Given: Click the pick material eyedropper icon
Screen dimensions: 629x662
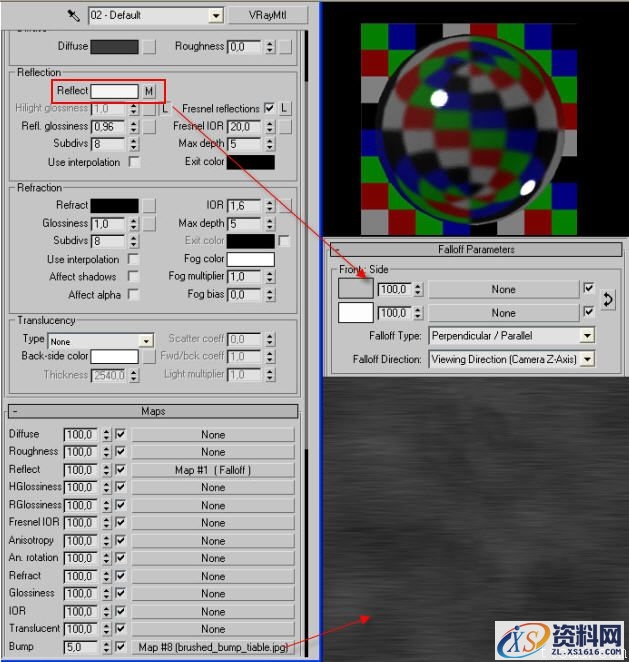Looking at the screenshot, I should [73, 15].
